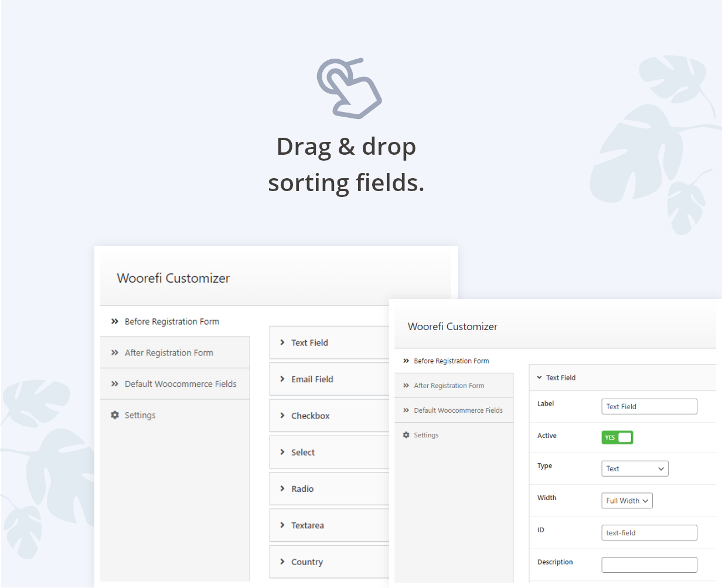Click double-chevron icon beside Default Woocommerce Fields, front window

pos(406,410)
